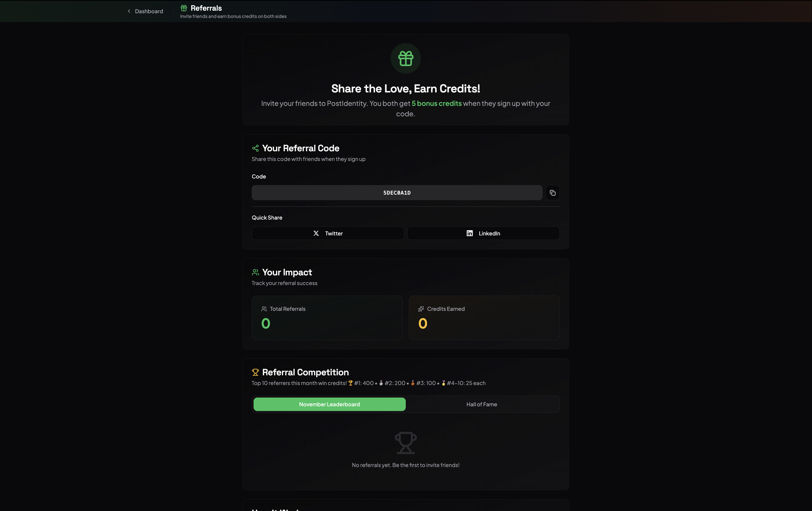Click the large trophy illustration in the leaderboard

point(405,442)
